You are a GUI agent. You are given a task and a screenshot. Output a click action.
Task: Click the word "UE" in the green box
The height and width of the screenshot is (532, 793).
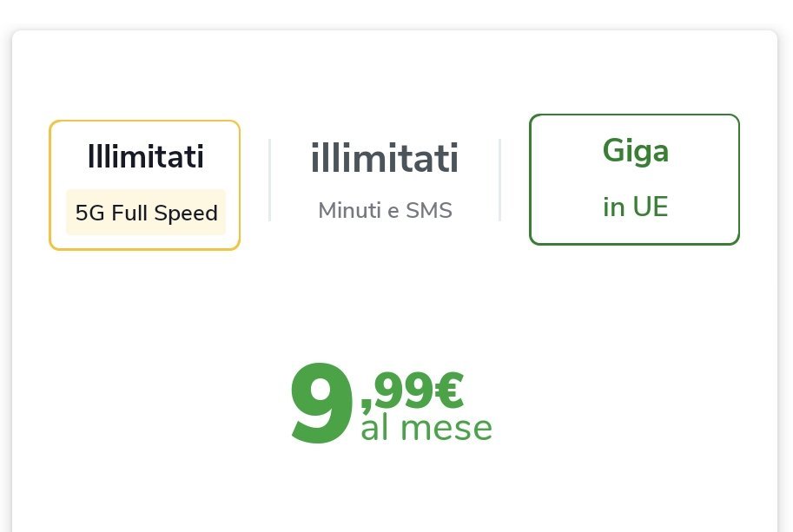[650, 207]
